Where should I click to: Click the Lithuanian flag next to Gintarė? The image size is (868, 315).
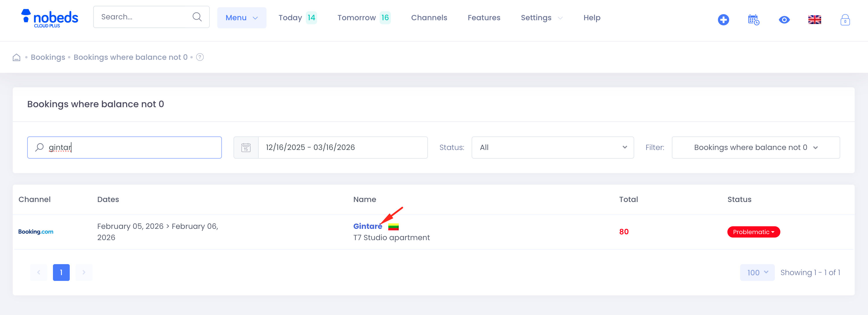(393, 227)
